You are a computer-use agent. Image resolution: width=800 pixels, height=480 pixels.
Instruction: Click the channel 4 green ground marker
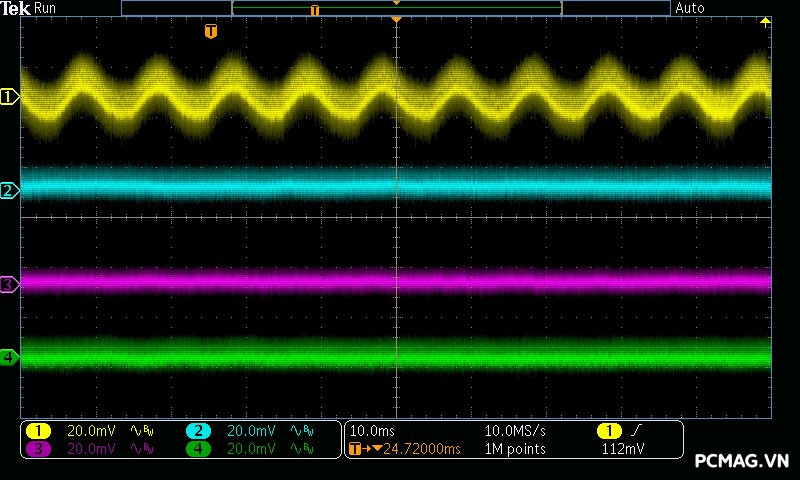pos(9,357)
